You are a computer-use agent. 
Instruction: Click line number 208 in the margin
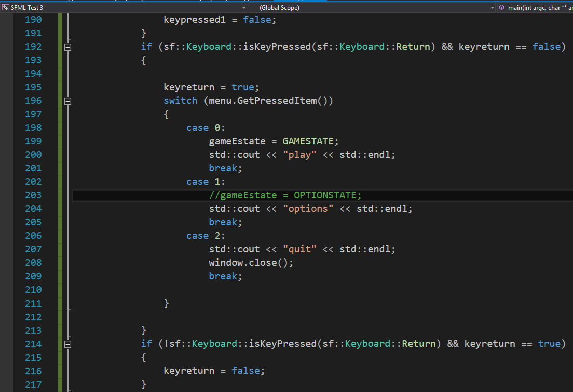tap(33, 263)
